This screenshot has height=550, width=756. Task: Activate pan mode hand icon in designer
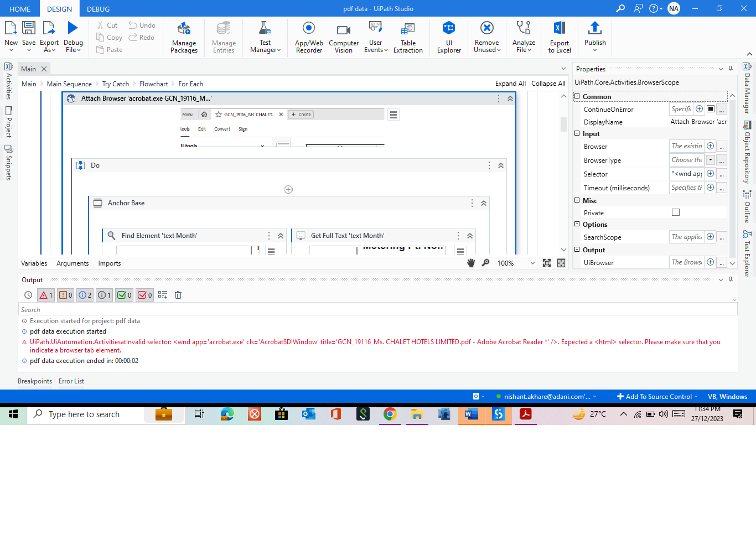pos(471,263)
